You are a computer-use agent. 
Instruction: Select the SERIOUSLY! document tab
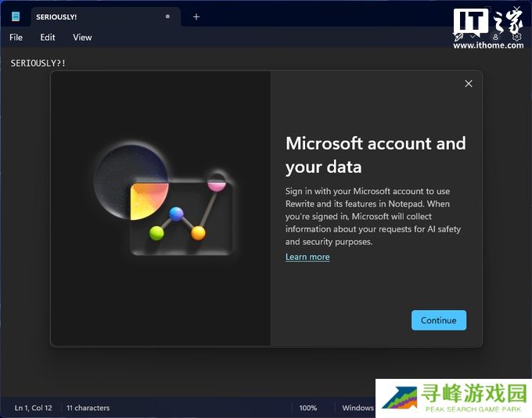[106, 16]
